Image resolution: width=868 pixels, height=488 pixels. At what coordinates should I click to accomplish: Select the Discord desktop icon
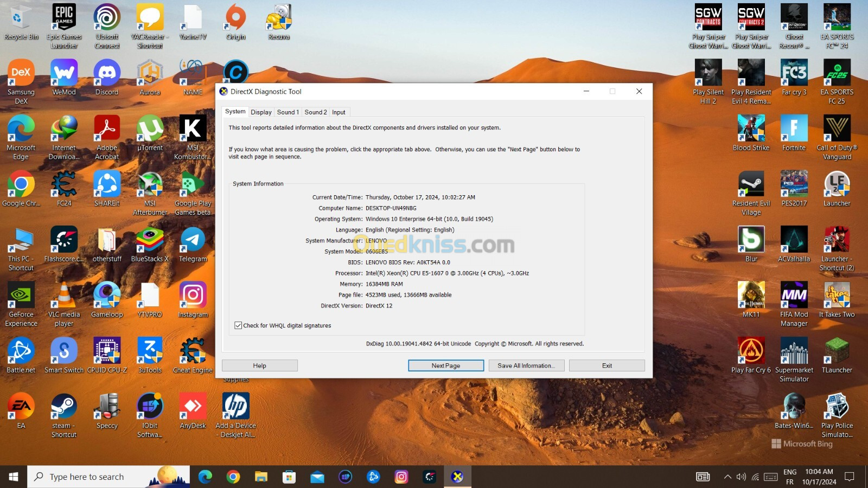point(107,78)
